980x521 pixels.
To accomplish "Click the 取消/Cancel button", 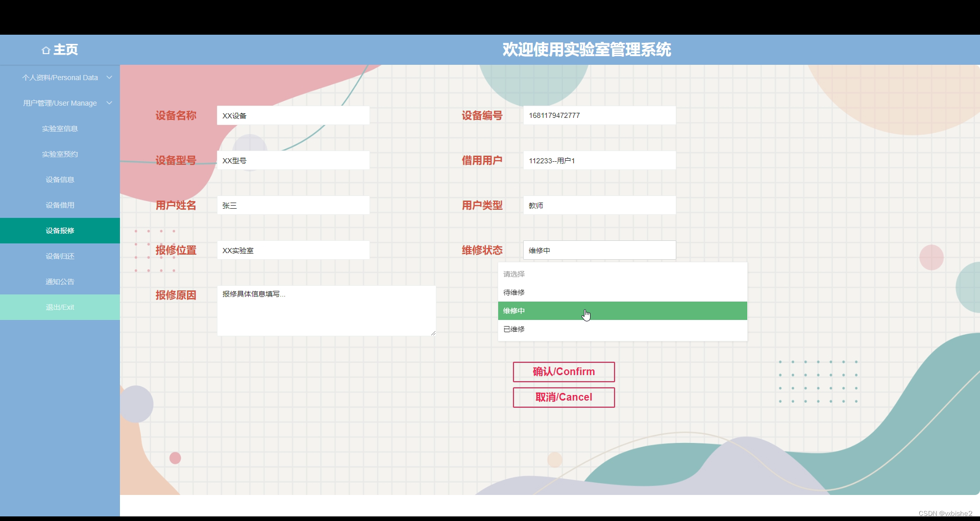I will point(564,398).
